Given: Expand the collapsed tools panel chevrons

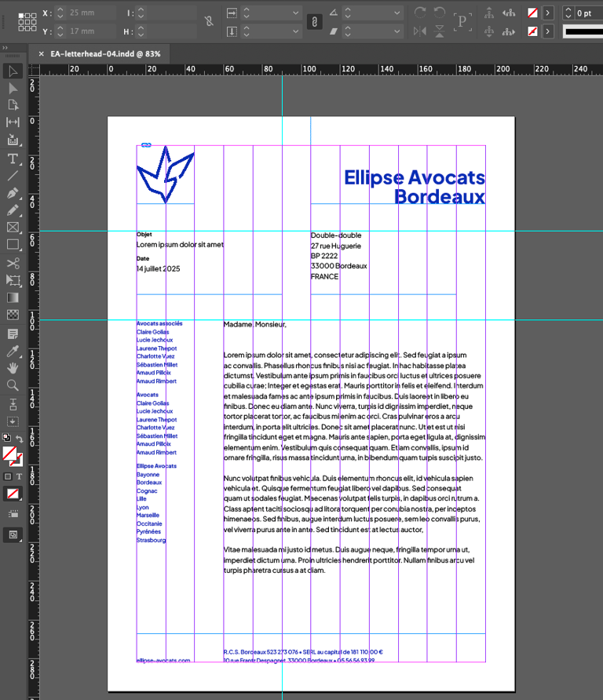Looking at the screenshot, I should coord(5,47).
